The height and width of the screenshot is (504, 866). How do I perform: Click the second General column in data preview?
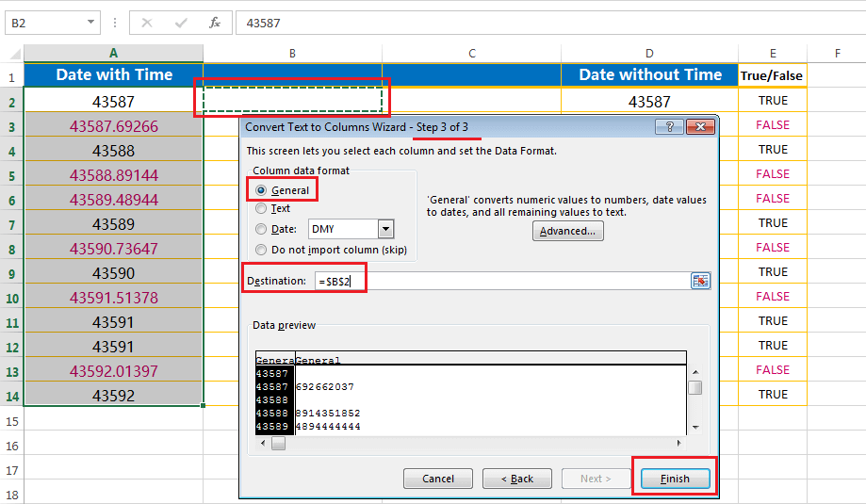[x=319, y=360]
